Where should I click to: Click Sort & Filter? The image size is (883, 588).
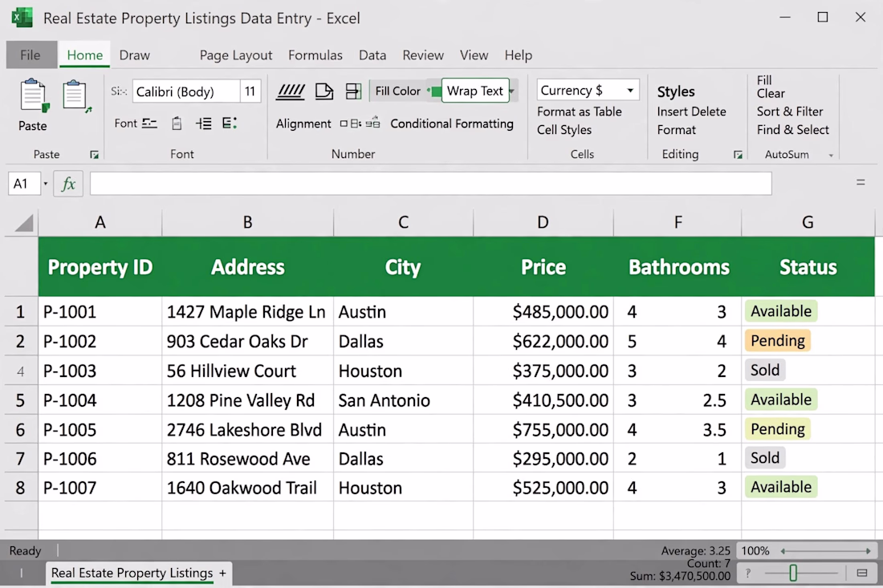790,112
